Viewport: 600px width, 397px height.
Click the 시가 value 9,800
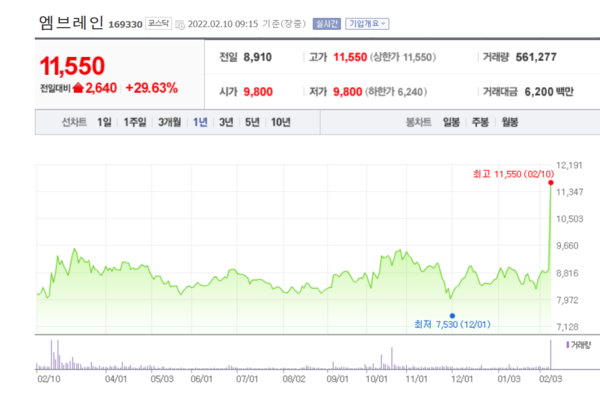click(x=258, y=92)
